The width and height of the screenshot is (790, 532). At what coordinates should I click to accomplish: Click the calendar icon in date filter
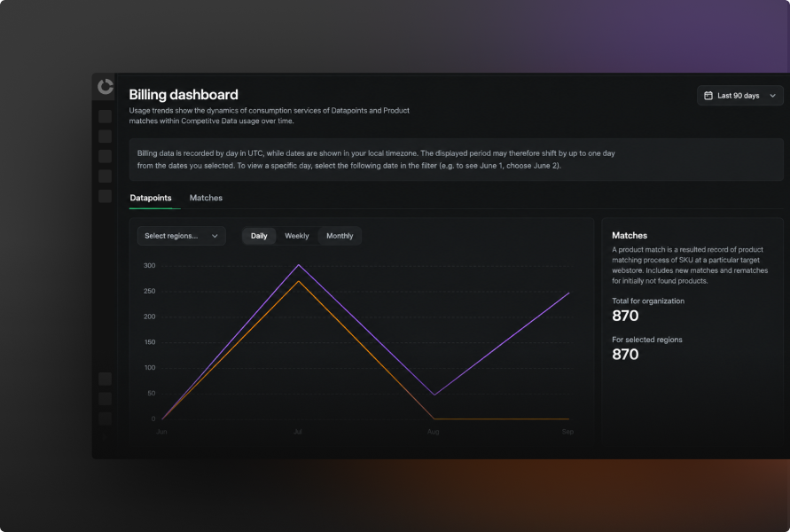coord(708,96)
